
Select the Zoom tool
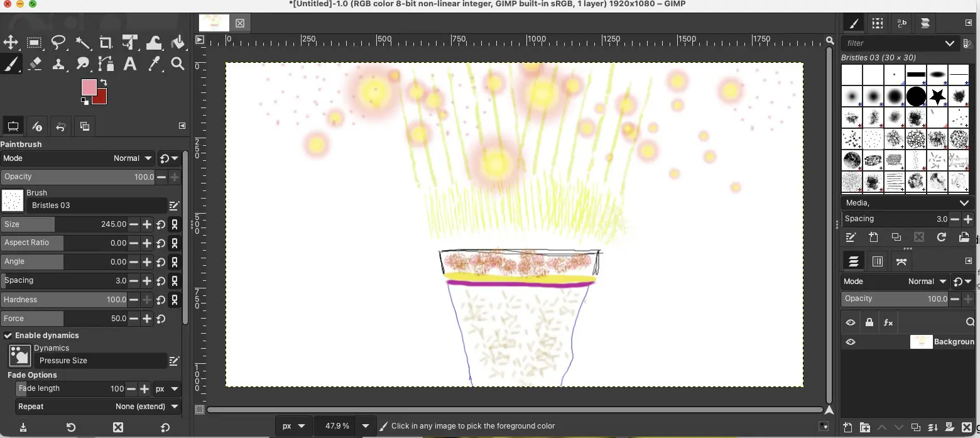point(178,63)
